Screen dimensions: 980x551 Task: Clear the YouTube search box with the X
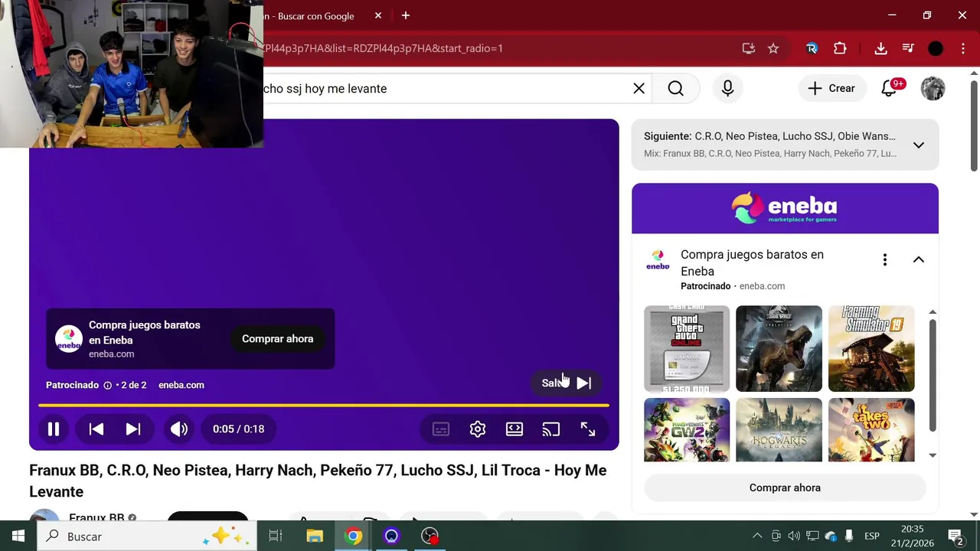pyautogui.click(x=639, y=89)
